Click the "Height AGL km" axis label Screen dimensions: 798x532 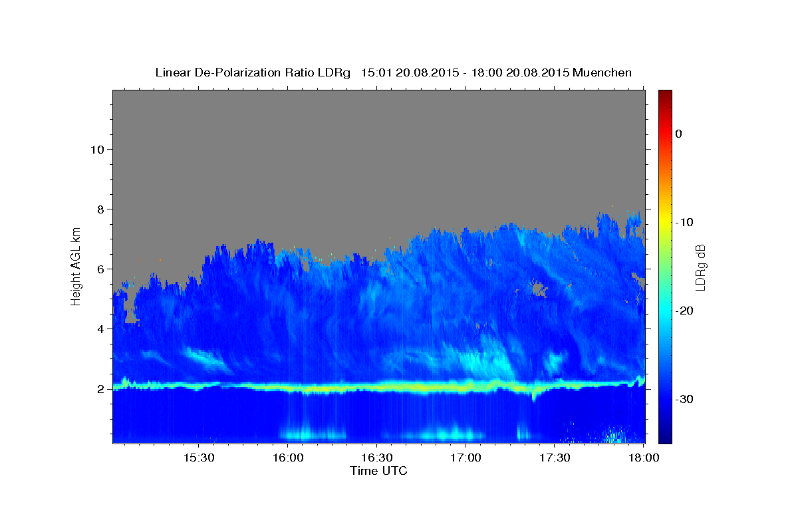click(76, 266)
